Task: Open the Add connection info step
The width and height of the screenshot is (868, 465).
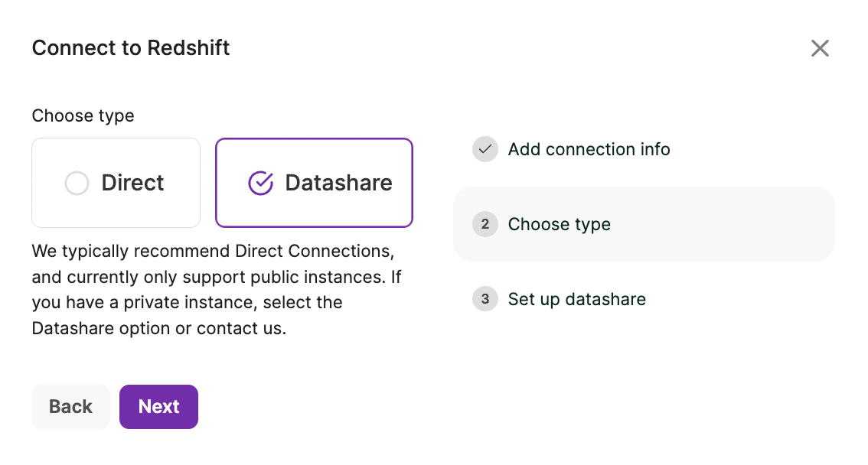Action: pyautogui.click(x=589, y=150)
